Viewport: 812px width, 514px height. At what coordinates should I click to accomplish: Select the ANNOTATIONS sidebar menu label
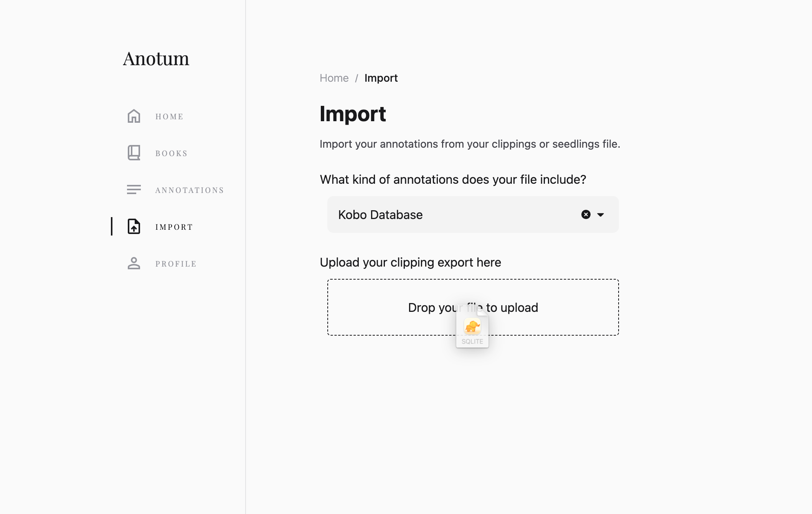coord(190,190)
